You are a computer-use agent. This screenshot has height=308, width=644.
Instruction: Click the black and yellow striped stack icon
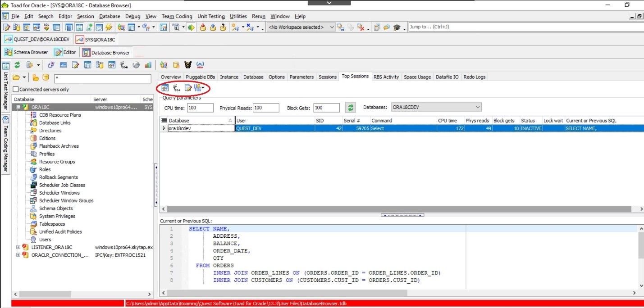pyautogui.click(x=188, y=65)
